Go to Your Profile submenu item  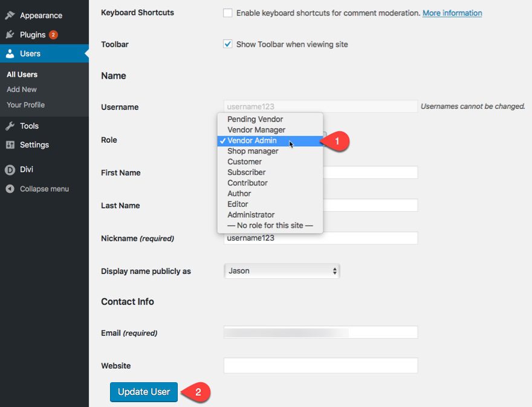click(26, 105)
